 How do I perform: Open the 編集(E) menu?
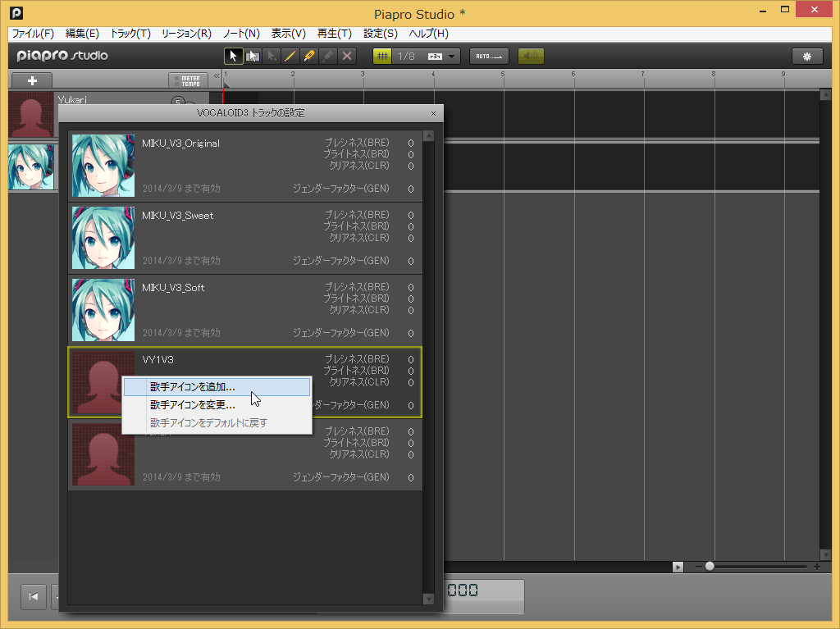click(x=82, y=34)
